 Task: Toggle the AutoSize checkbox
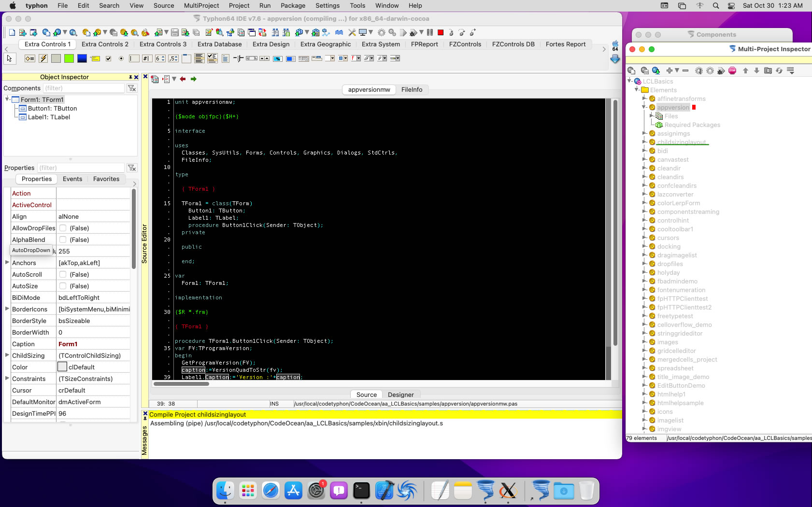63,286
